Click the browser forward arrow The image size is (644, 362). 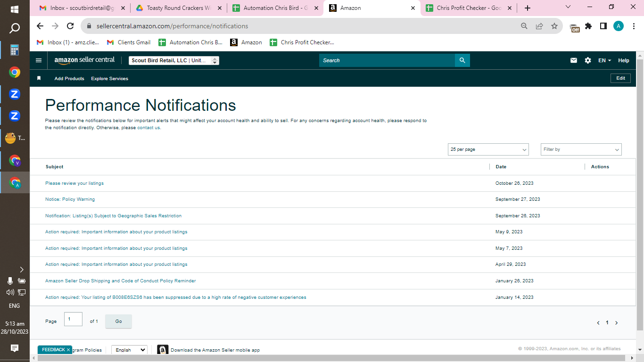[55, 26]
